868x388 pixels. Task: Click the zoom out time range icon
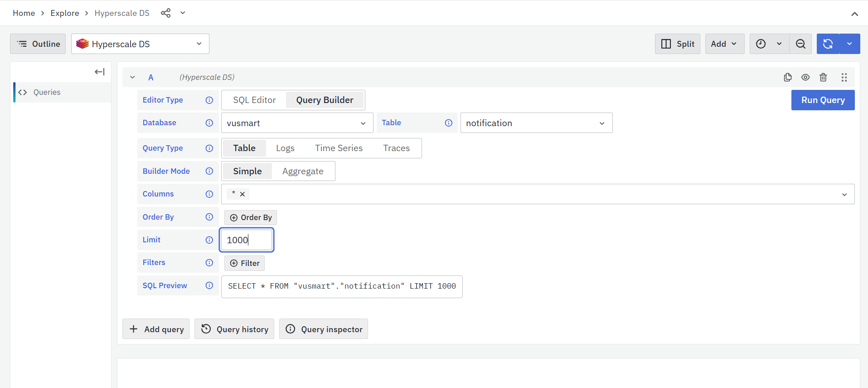tap(800, 44)
